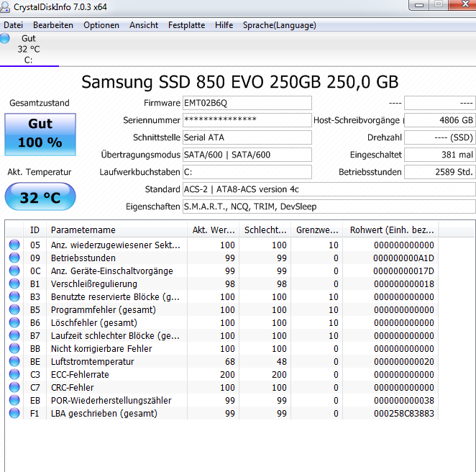Select the Betriebsstunden parameter name in table
Screen dimensions: 476x472
coord(83,258)
